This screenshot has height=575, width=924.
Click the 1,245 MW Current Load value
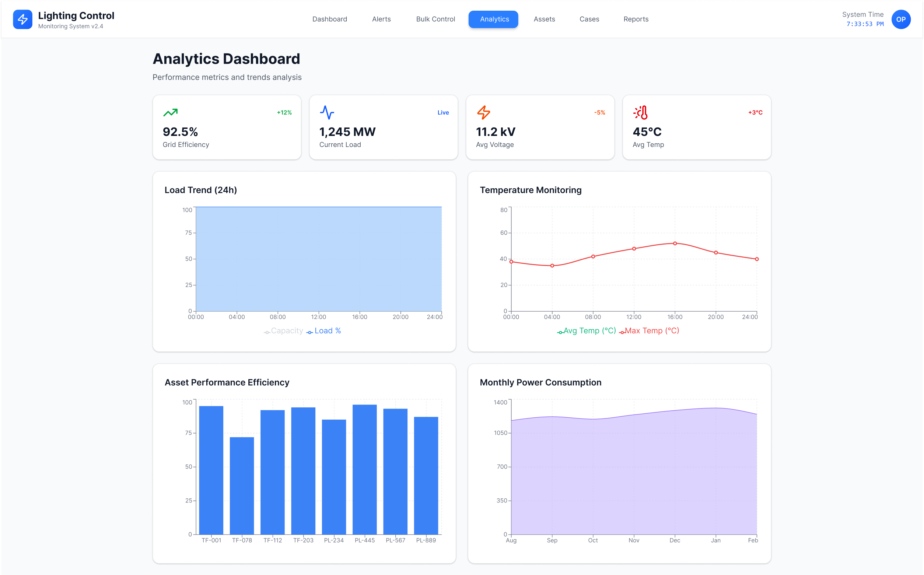[x=347, y=132]
